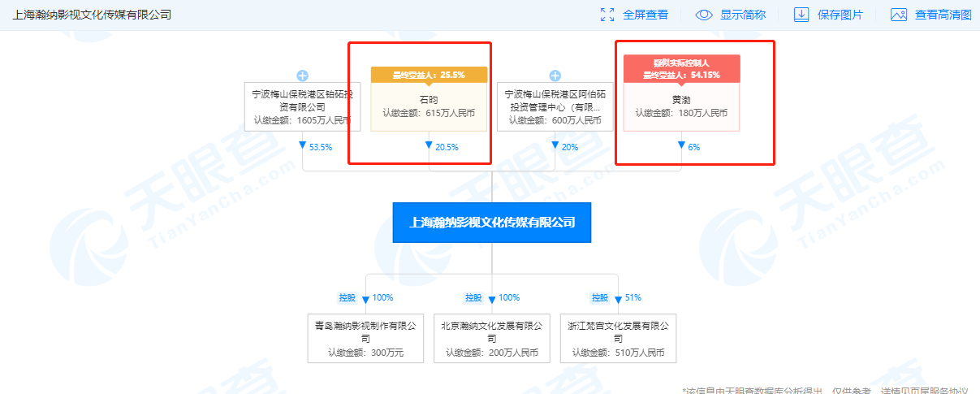Open subsidiary 青岛瀚纳影视制作有限公司

[x=365, y=338]
